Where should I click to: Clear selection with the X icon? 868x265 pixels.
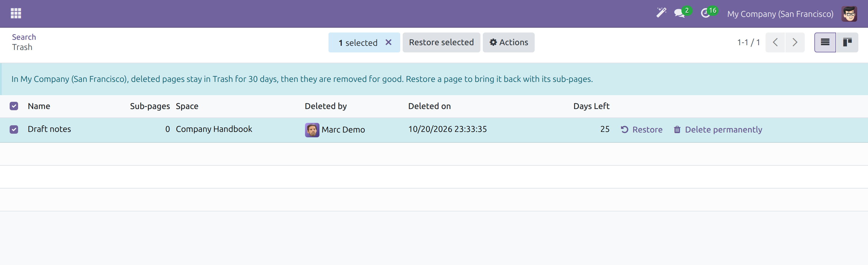(x=388, y=42)
